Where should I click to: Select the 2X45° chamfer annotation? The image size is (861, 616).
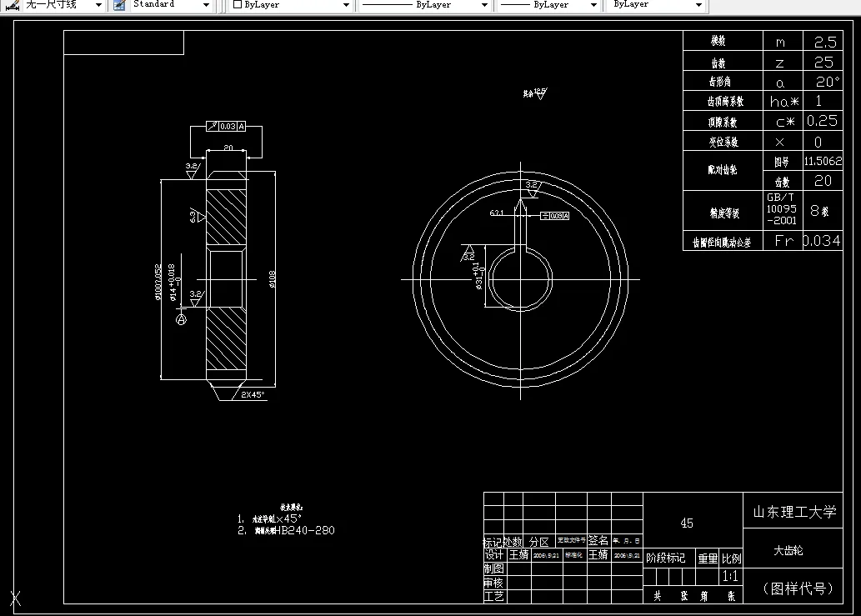pyautogui.click(x=253, y=394)
